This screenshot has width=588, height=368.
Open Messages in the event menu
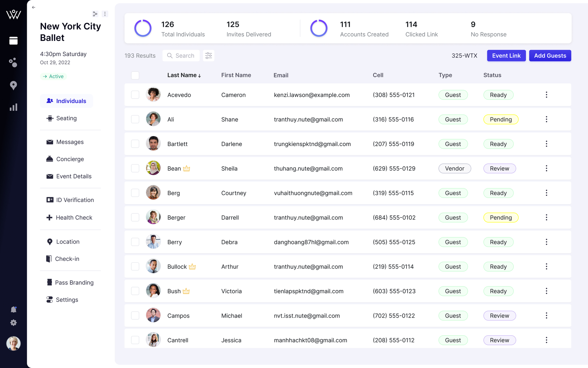point(65,142)
